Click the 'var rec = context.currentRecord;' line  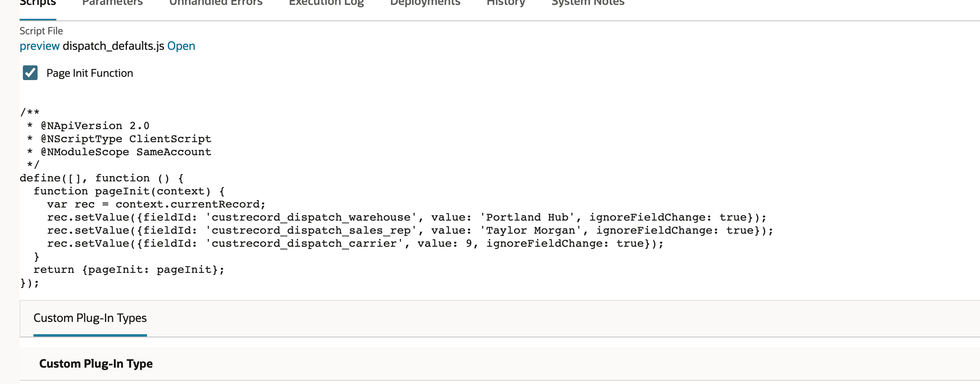pyautogui.click(x=156, y=204)
